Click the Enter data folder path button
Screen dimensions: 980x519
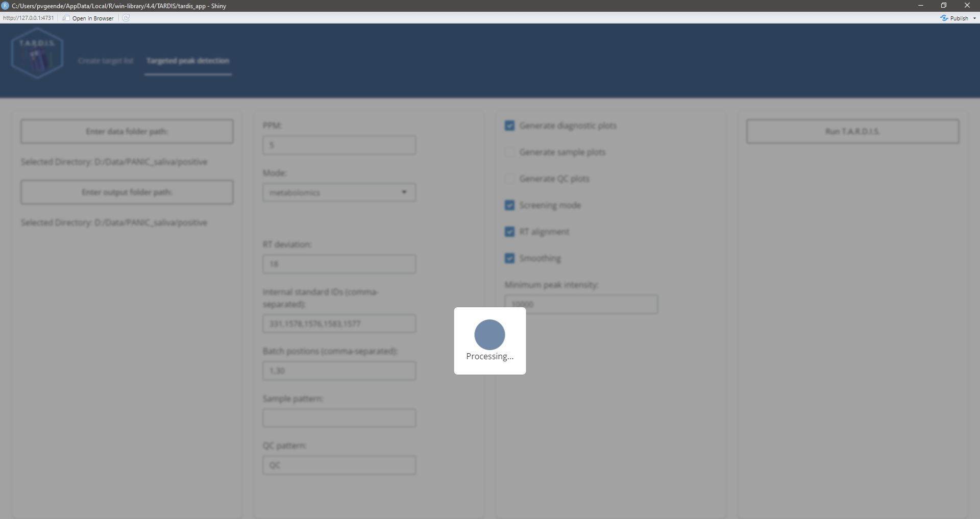pos(127,132)
